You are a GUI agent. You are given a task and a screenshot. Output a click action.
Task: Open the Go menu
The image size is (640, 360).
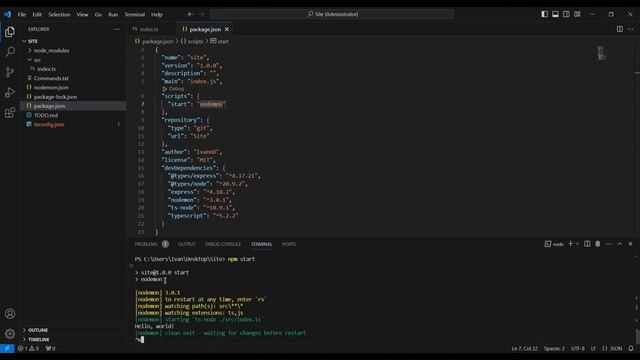98,14
